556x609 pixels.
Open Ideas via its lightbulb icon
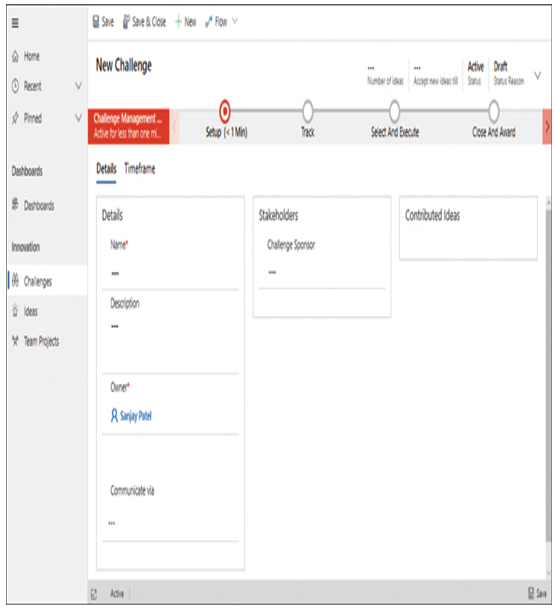pos(15,311)
